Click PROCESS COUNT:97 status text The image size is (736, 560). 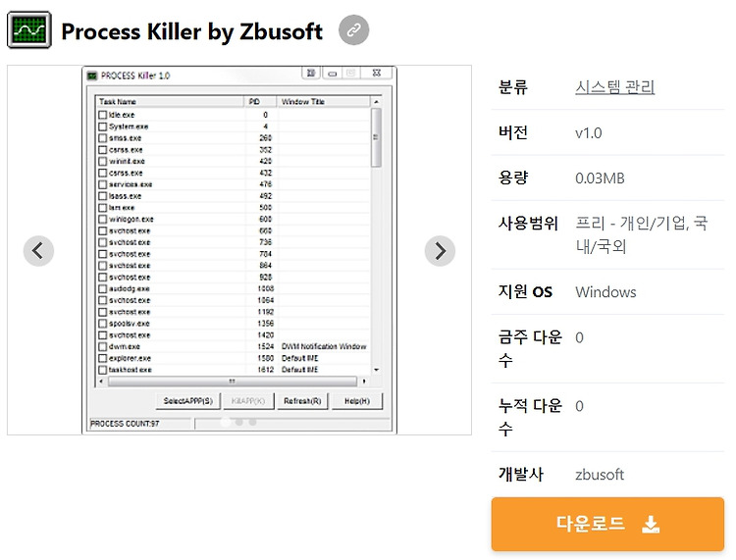[125, 424]
